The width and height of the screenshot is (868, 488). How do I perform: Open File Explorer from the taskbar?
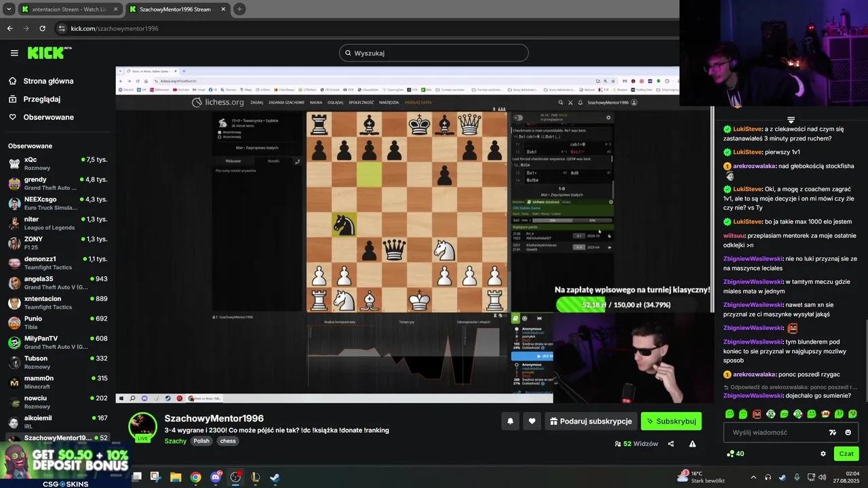coord(176,477)
